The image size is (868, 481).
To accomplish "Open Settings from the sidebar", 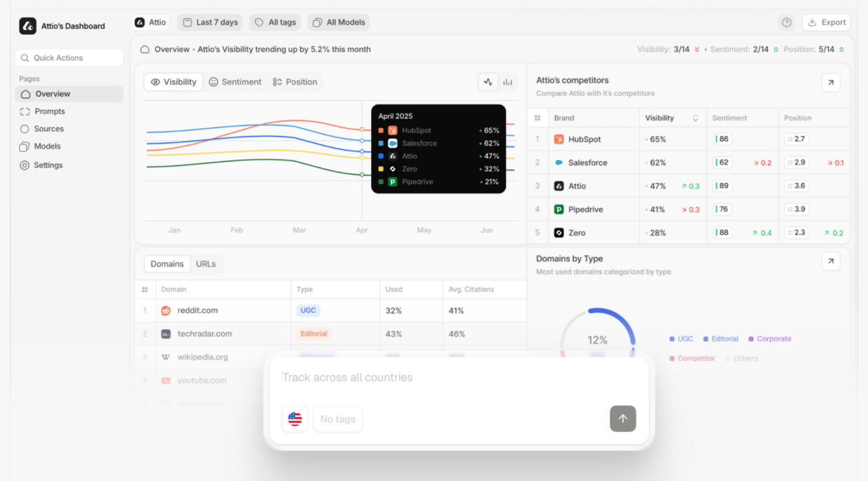I will [x=48, y=165].
